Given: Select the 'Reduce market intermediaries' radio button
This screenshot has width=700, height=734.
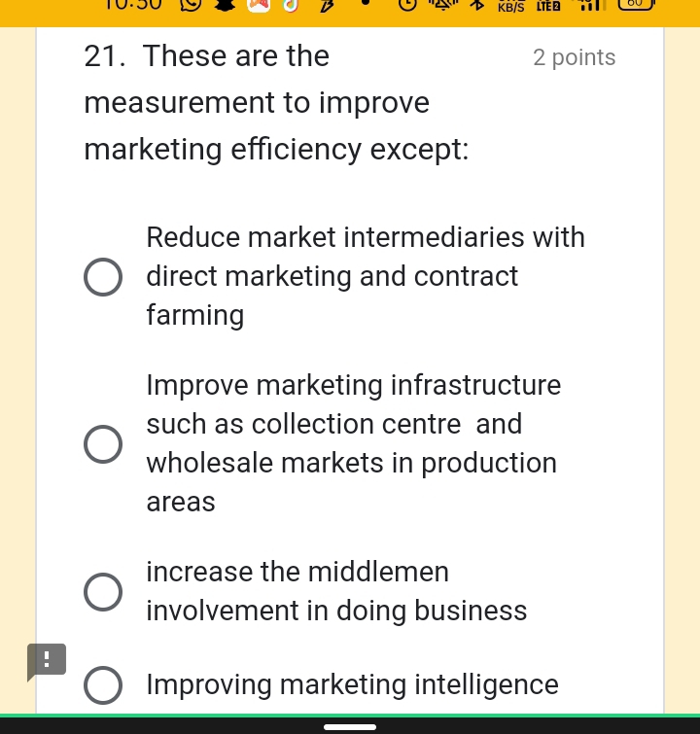Looking at the screenshot, I should pyautogui.click(x=103, y=277).
